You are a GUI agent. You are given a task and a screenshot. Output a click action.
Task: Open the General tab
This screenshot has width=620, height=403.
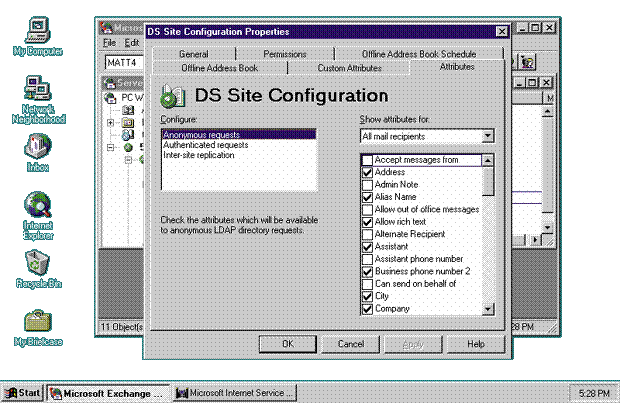(x=194, y=54)
